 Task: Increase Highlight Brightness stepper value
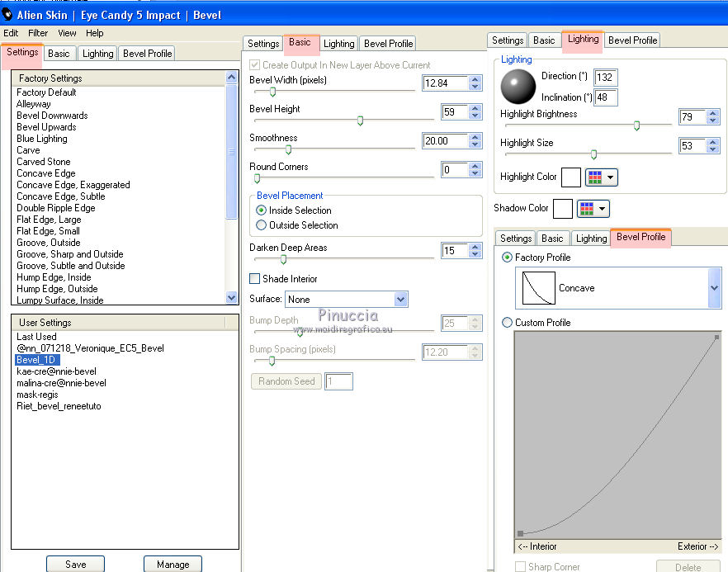pos(713,113)
